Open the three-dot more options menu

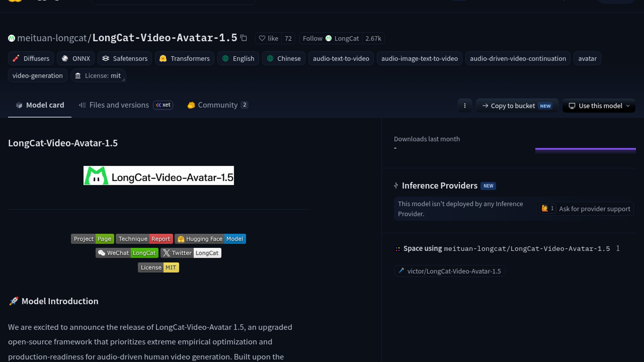[x=465, y=106]
